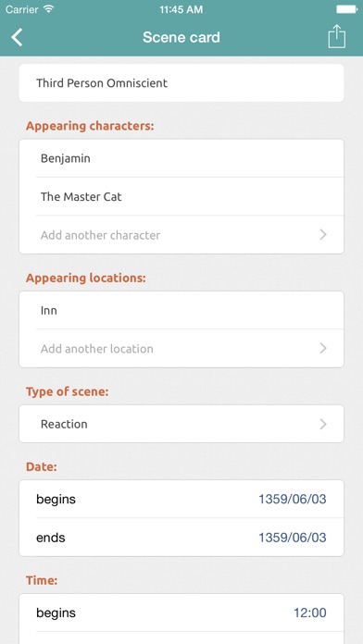
Task: Select The Master Cat character row
Action: [x=181, y=197]
